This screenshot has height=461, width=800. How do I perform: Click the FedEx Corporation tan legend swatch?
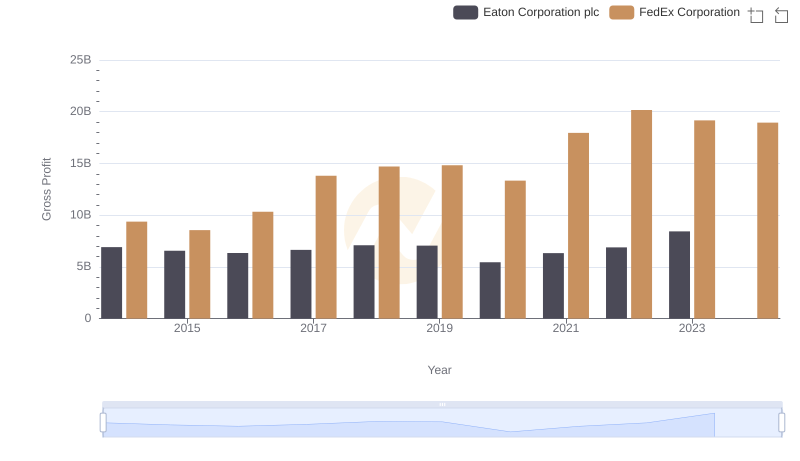[x=621, y=12]
